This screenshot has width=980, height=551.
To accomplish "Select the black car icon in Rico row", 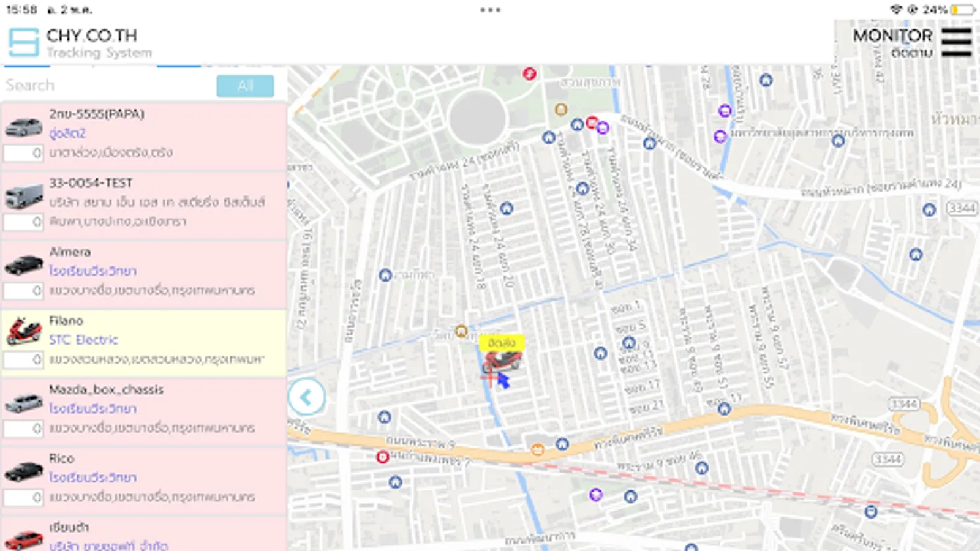I will 24,472.
